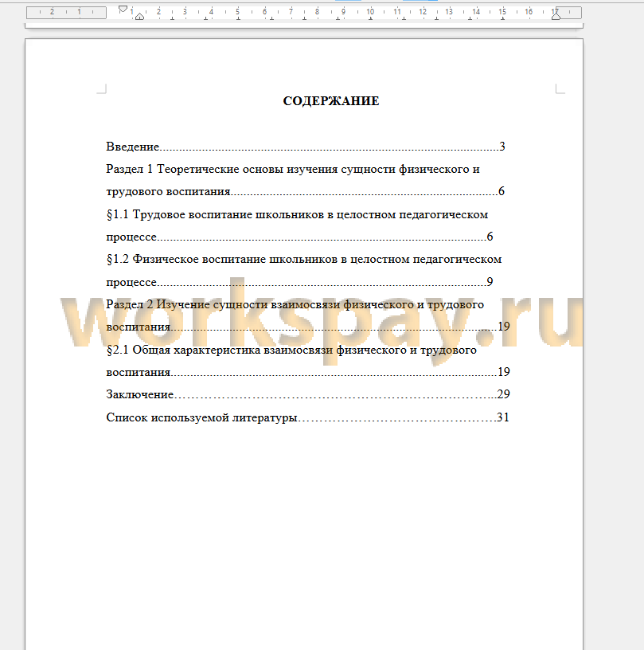Click page number 29 beside Заключение
Screen dimensions: 644x650
(503, 394)
